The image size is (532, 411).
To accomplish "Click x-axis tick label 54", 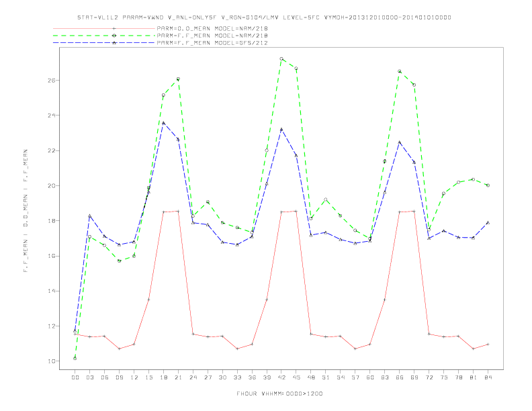I will click(341, 377).
